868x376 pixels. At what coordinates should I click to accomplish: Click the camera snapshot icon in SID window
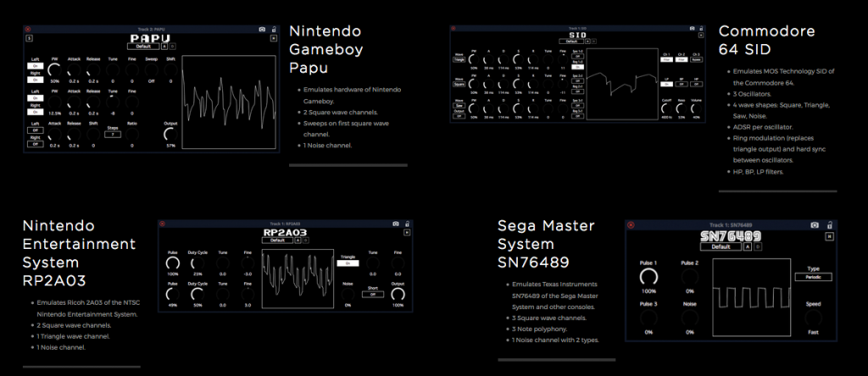(x=692, y=28)
